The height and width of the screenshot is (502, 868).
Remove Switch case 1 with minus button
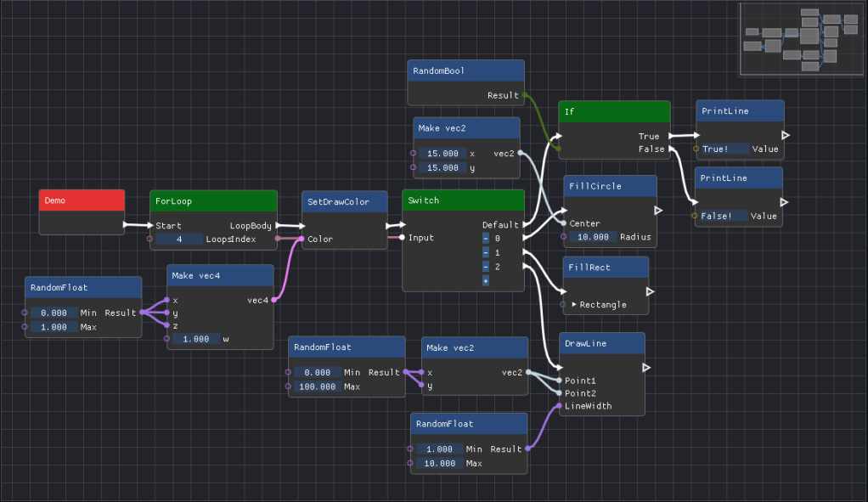tap(486, 252)
